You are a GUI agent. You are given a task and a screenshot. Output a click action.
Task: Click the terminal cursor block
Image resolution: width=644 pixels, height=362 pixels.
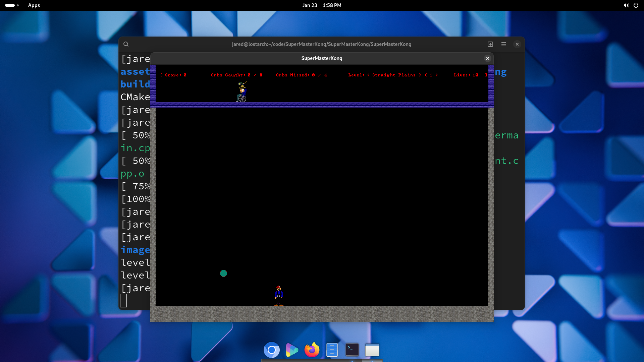tap(123, 301)
